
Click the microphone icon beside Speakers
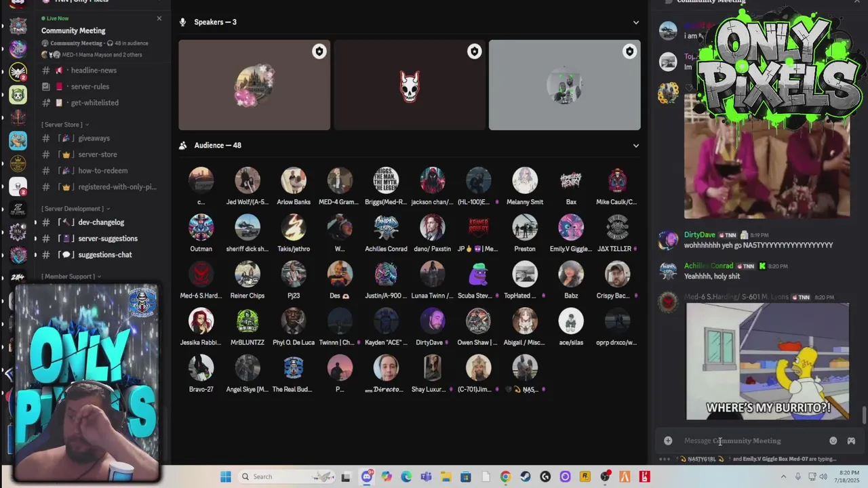pyautogui.click(x=182, y=22)
